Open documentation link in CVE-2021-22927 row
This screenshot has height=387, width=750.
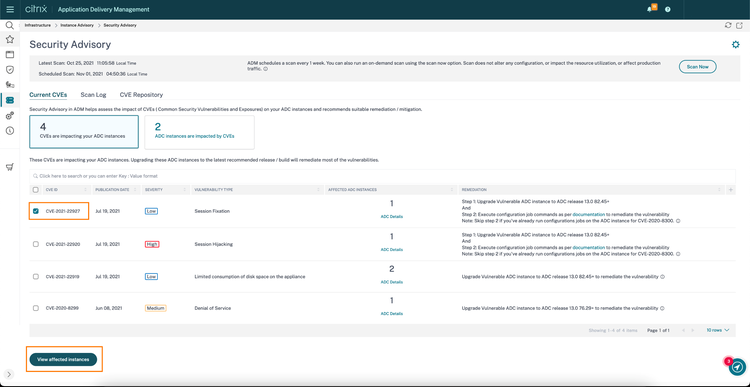(589, 214)
